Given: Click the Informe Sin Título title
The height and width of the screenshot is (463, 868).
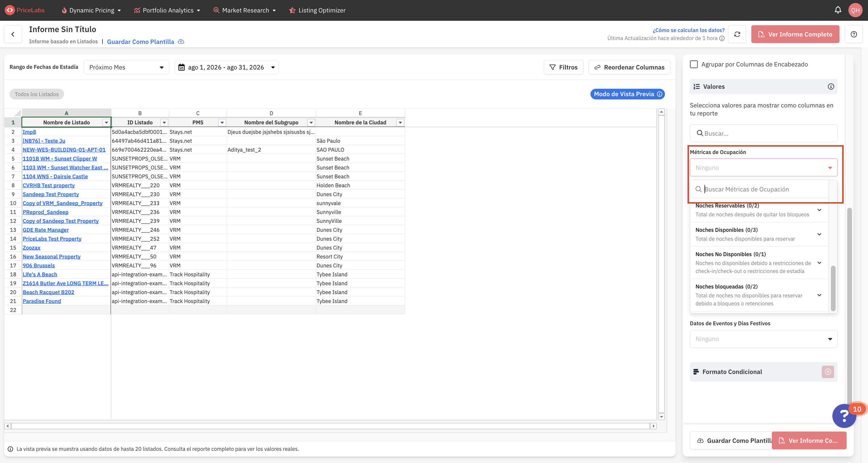Looking at the screenshot, I should point(62,29).
